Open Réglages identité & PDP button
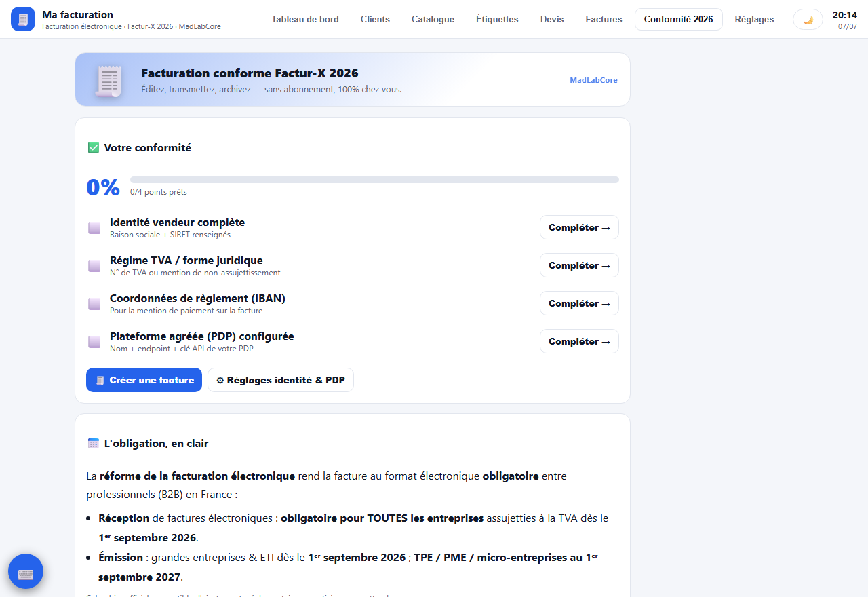Viewport: 868px width, 597px height. [x=281, y=380]
